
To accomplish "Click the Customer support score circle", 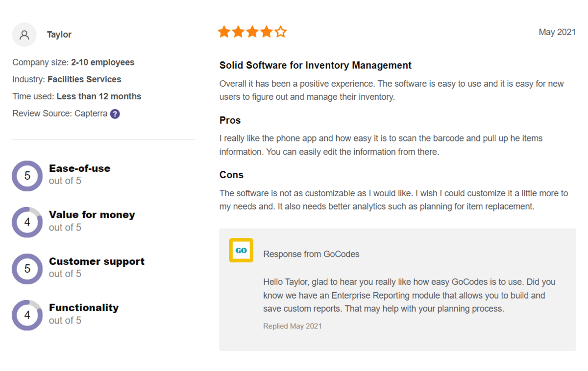I will pyautogui.click(x=27, y=269).
